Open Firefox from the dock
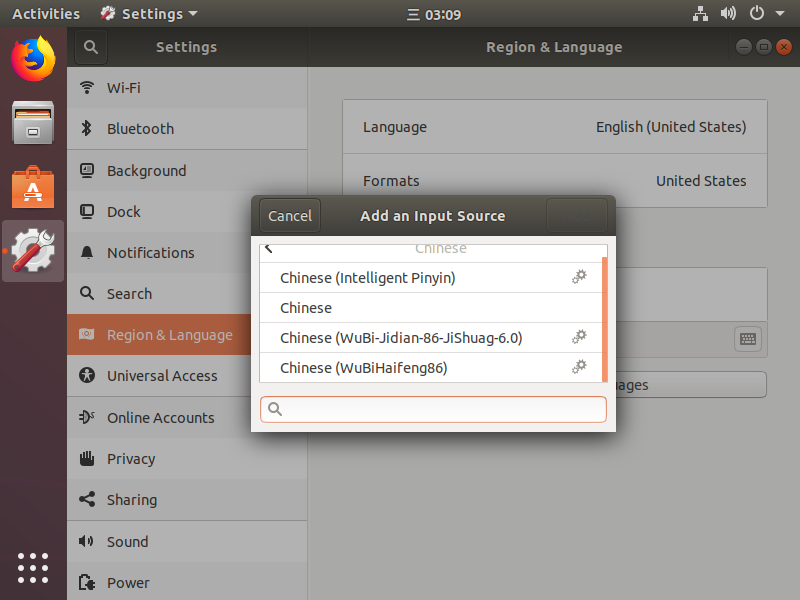 point(33,57)
